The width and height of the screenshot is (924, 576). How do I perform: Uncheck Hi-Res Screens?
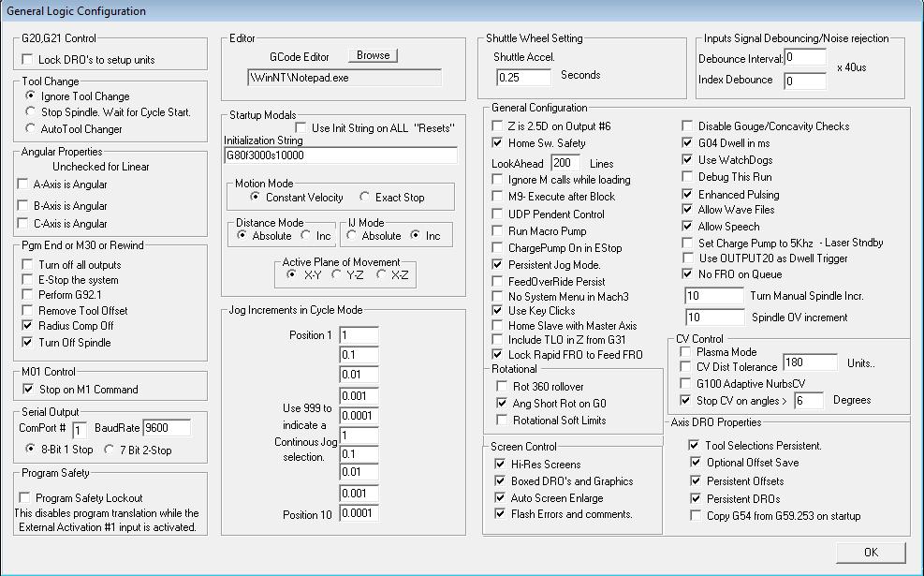point(500,464)
